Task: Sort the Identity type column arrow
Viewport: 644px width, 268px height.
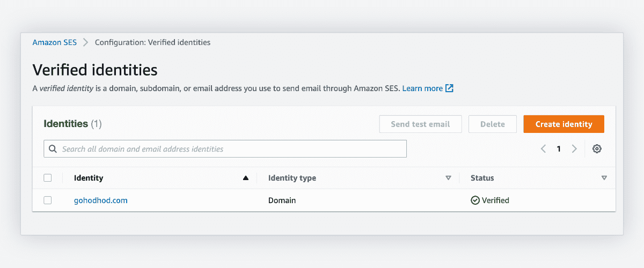Action: tap(449, 178)
